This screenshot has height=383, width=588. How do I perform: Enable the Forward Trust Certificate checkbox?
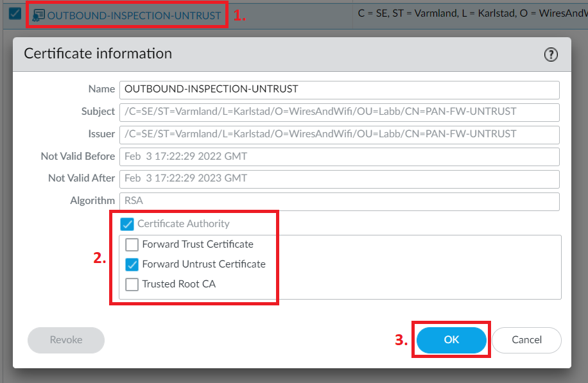pos(131,244)
